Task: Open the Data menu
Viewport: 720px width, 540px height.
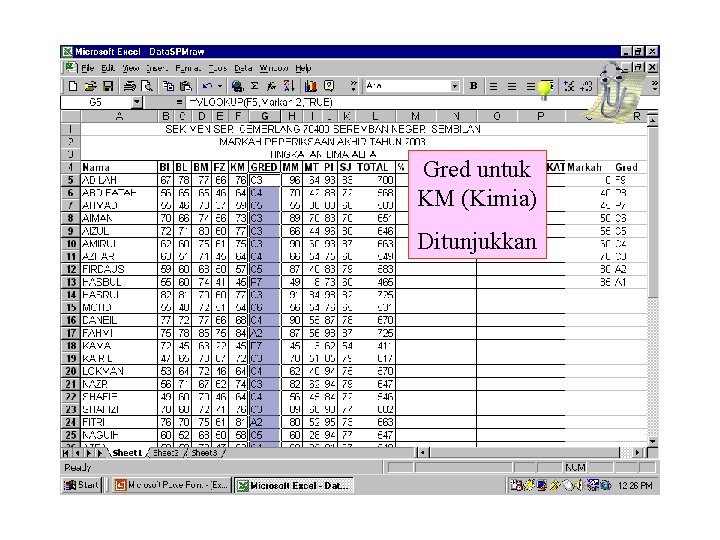Action: tap(243, 68)
